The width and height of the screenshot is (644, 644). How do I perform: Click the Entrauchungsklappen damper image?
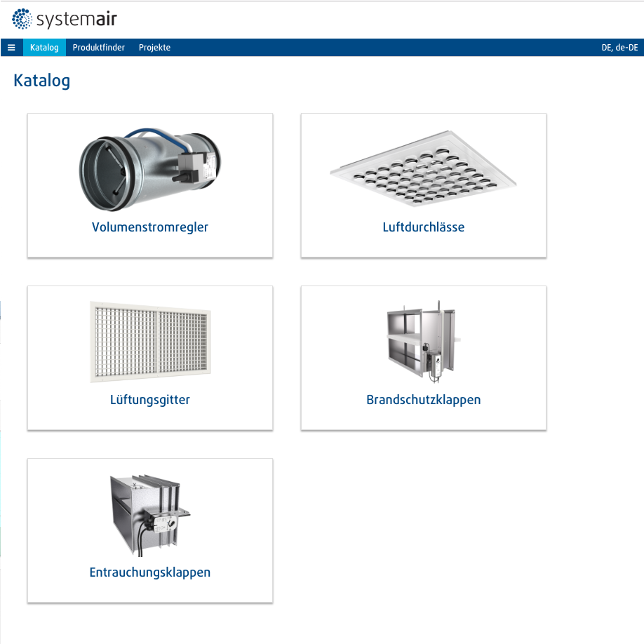(x=150, y=516)
